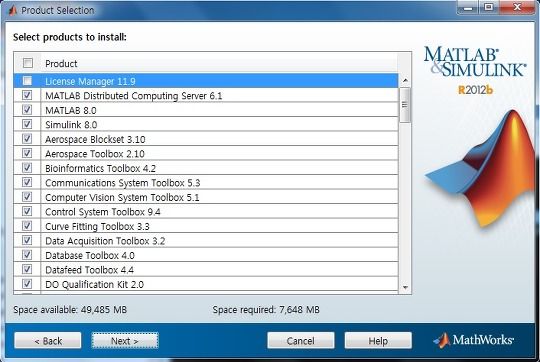
Task: Click the MathWorks logo
Action: coord(474,340)
